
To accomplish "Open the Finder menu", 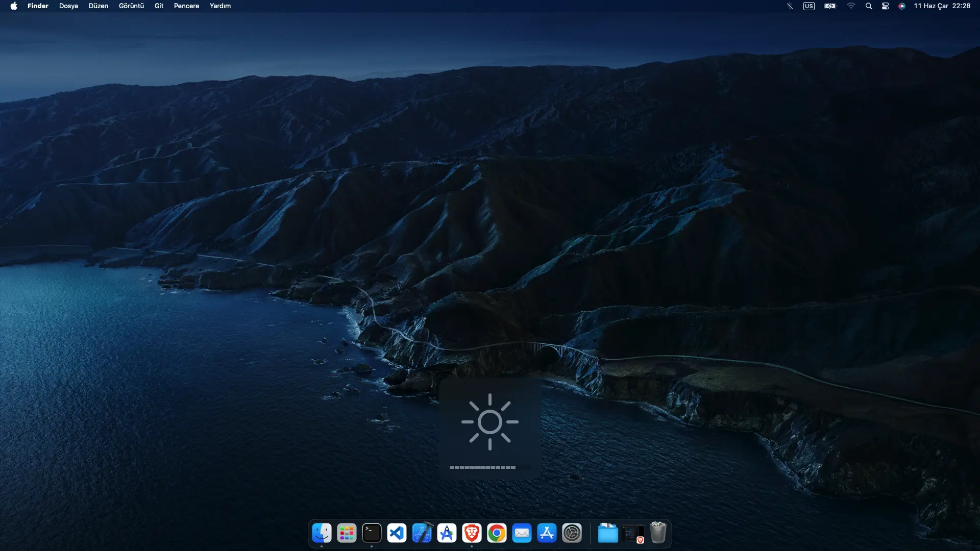I will [x=38, y=6].
